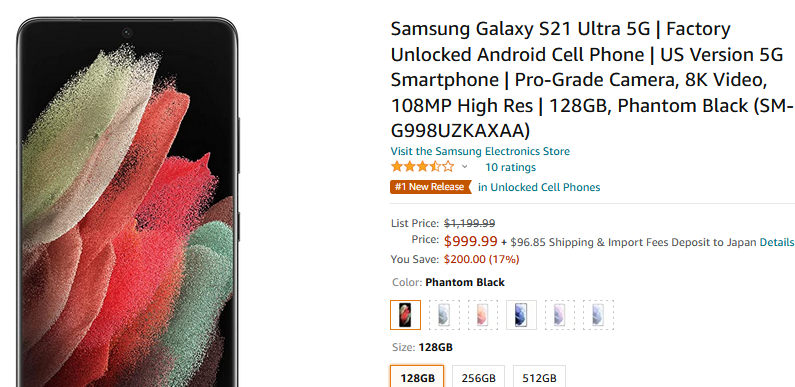
Task: Pick the pink phone color swatch
Action: pos(483,315)
